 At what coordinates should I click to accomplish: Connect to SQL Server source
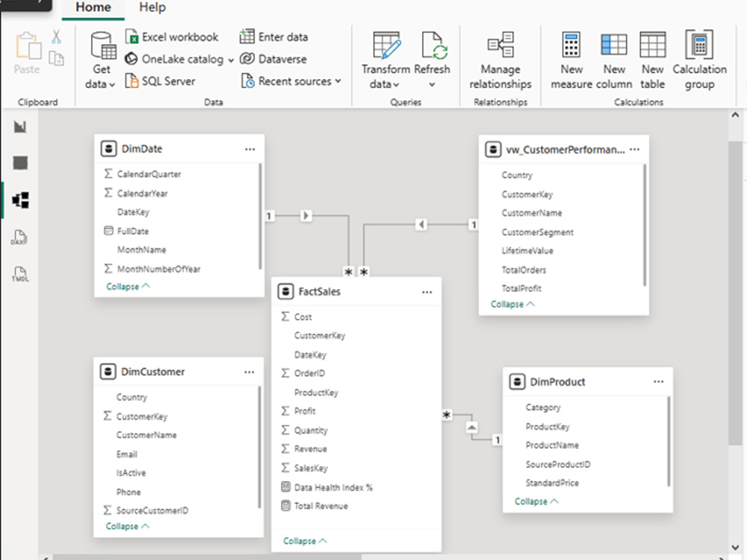coord(160,81)
